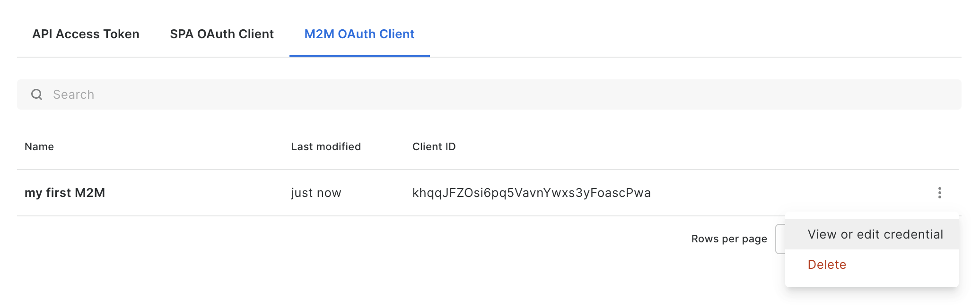Select Delete from the context menu
The height and width of the screenshot is (308, 980).
[827, 265]
